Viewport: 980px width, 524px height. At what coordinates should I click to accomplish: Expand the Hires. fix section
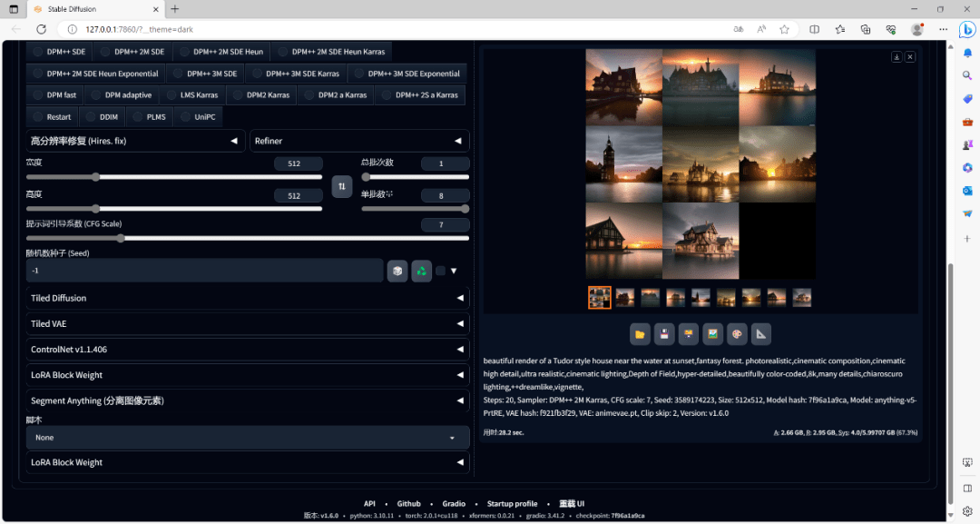134,141
